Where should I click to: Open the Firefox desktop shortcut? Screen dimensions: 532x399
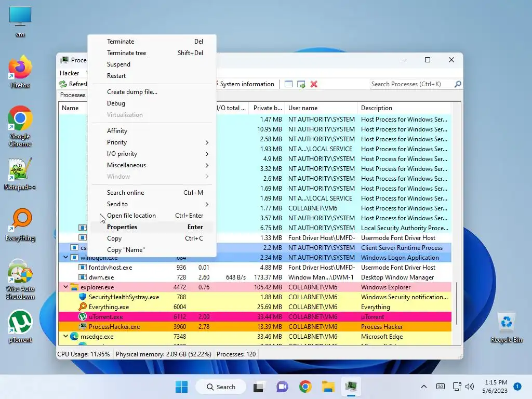point(20,72)
